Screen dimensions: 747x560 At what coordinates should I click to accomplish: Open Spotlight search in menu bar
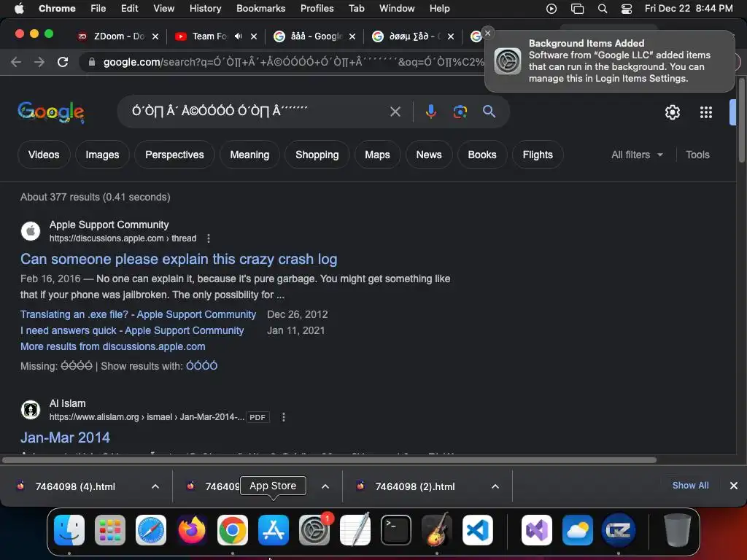tap(602, 9)
